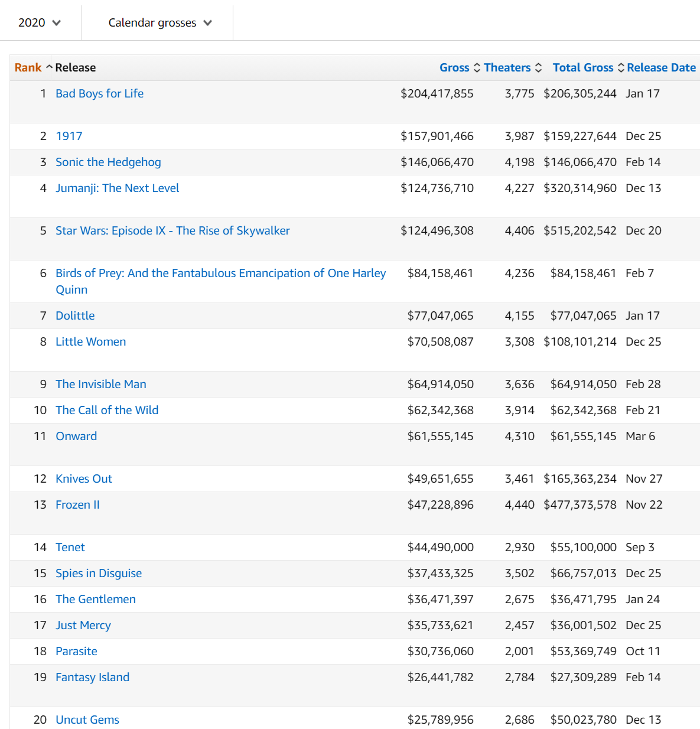Open the Parasite movie page
The height and width of the screenshot is (729, 700).
point(76,651)
